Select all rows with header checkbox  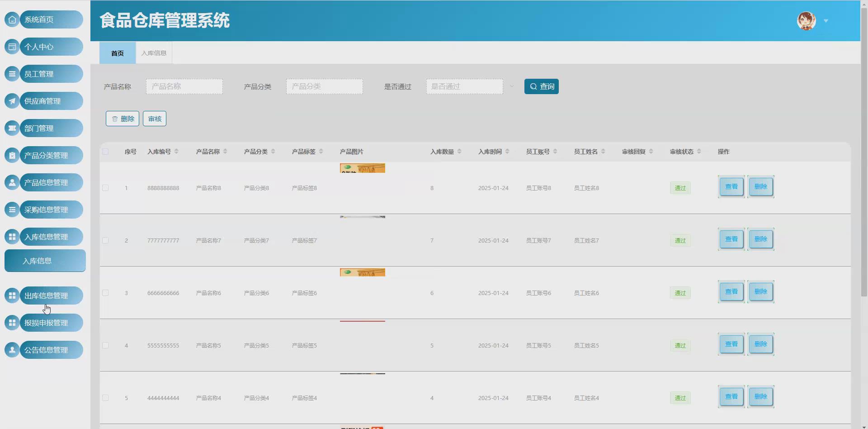tap(105, 152)
